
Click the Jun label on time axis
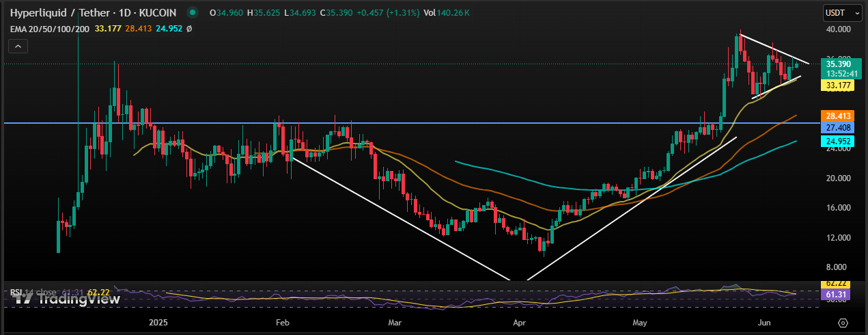coord(764,322)
